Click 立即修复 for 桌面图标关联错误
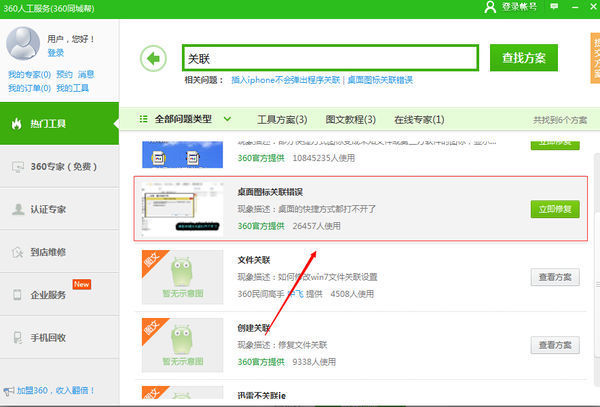 (x=554, y=209)
